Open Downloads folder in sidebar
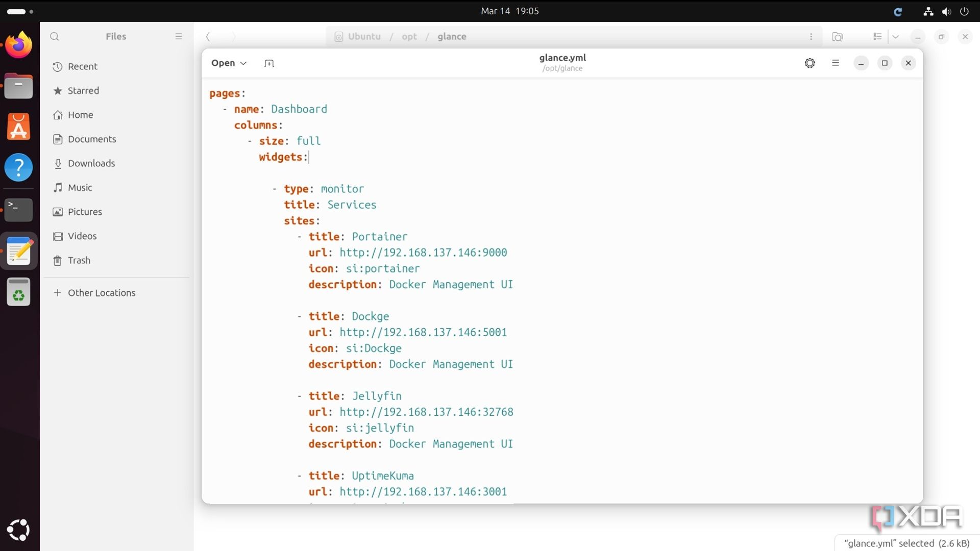 pos(116,163)
